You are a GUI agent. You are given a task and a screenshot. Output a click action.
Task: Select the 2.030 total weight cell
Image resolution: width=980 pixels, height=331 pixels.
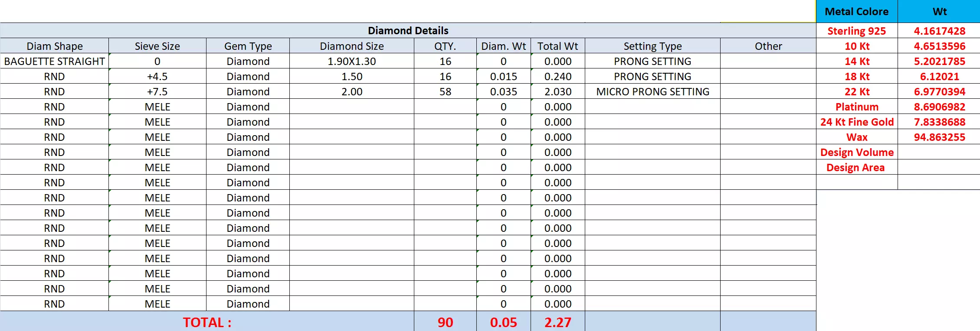tap(557, 91)
